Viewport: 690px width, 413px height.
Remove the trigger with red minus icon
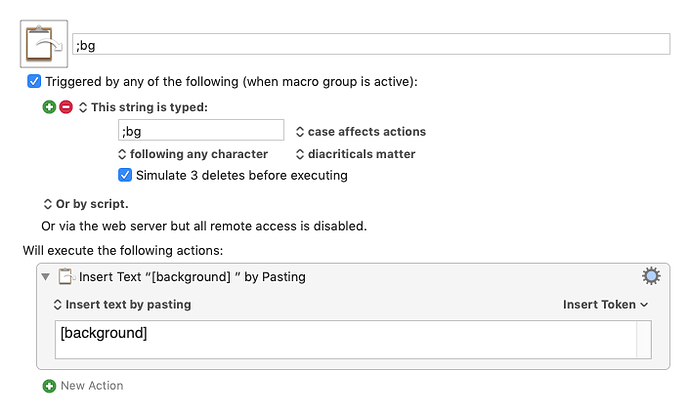point(66,107)
